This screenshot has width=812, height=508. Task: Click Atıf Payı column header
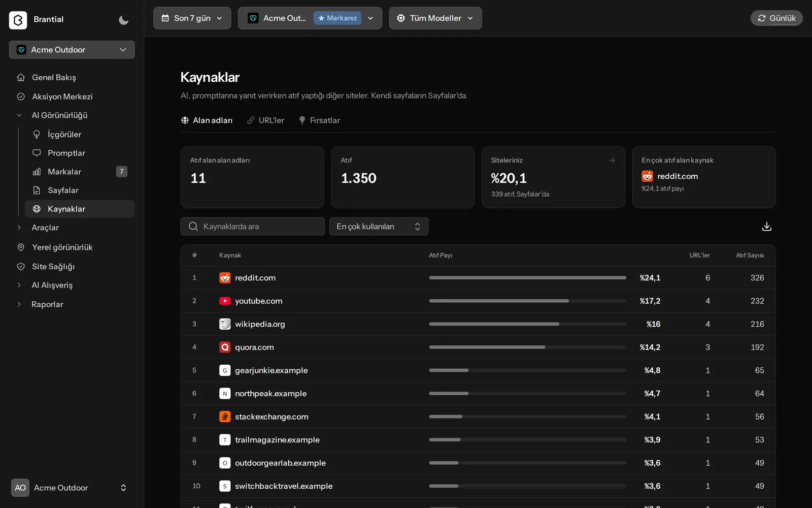click(440, 255)
